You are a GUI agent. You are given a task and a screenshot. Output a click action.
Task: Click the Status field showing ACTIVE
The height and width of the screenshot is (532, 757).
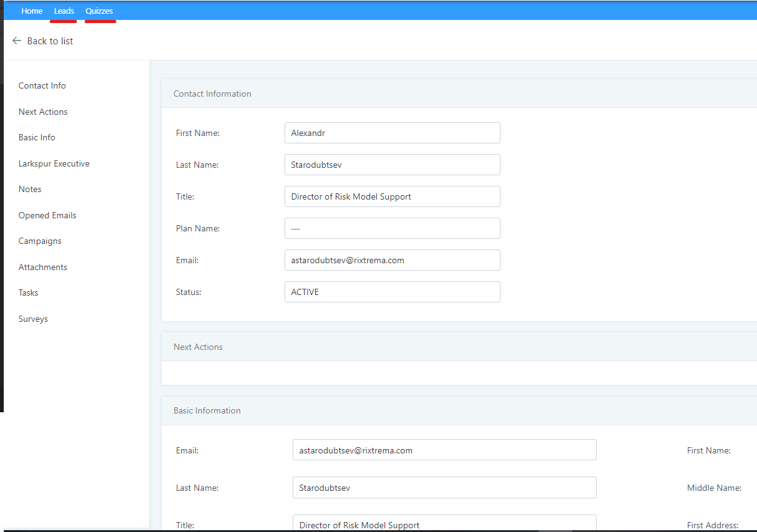click(392, 292)
